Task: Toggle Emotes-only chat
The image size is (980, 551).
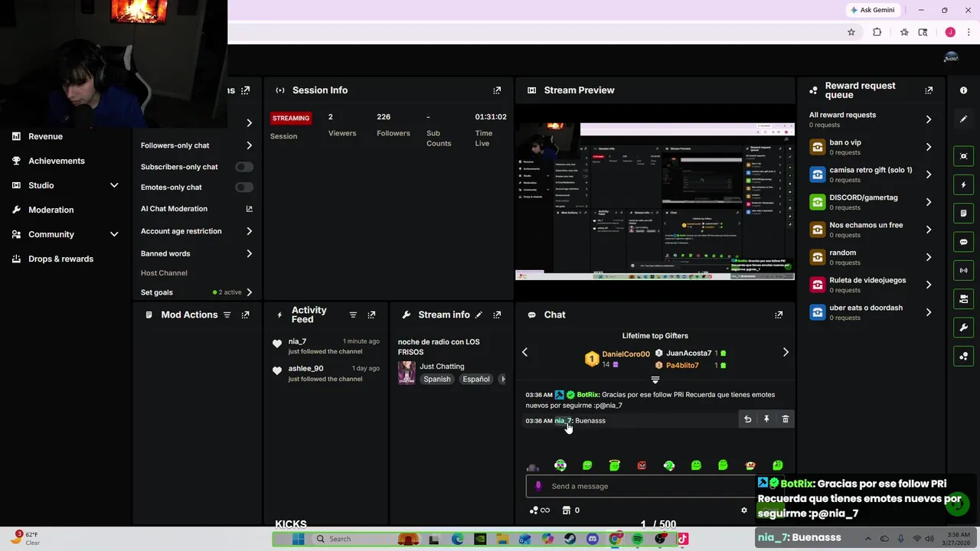Action: click(x=244, y=187)
